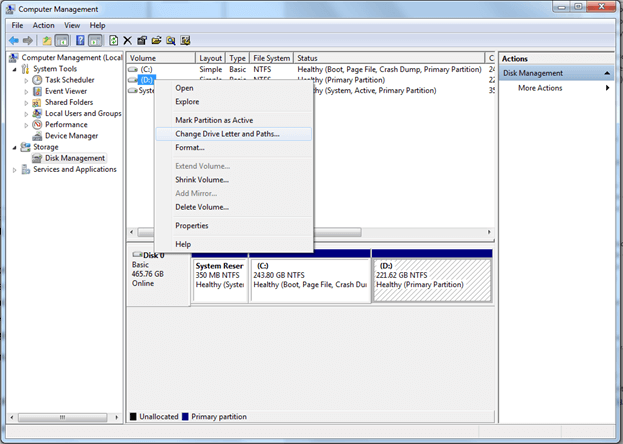Image resolution: width=623 pixels, height=444 pixels.
Task: Select Mark Partition as Active
Action: point(234,120)
